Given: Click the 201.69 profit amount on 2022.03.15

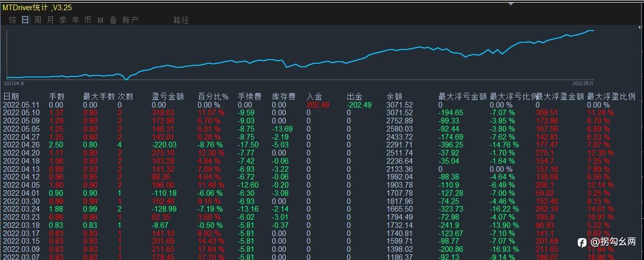Looking at the screenshot, I should [x=163, y=241].
